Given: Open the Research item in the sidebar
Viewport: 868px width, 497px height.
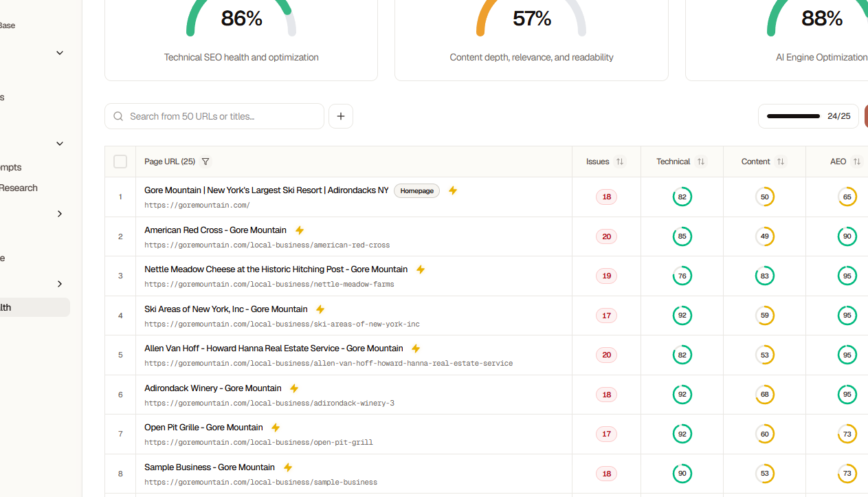Looking at the screenshot, I should coord(19,188).
